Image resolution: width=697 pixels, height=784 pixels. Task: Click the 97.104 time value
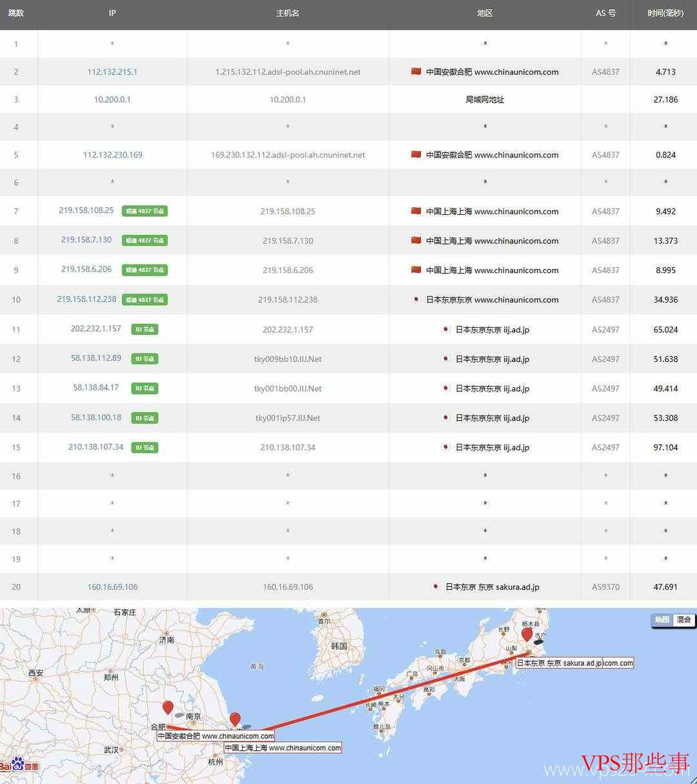[x=665, y=447]
